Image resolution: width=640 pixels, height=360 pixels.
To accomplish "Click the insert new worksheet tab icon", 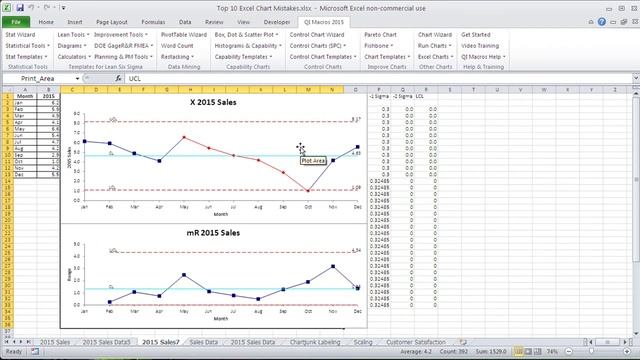I will pyautogui.click(x=463, y=342).
